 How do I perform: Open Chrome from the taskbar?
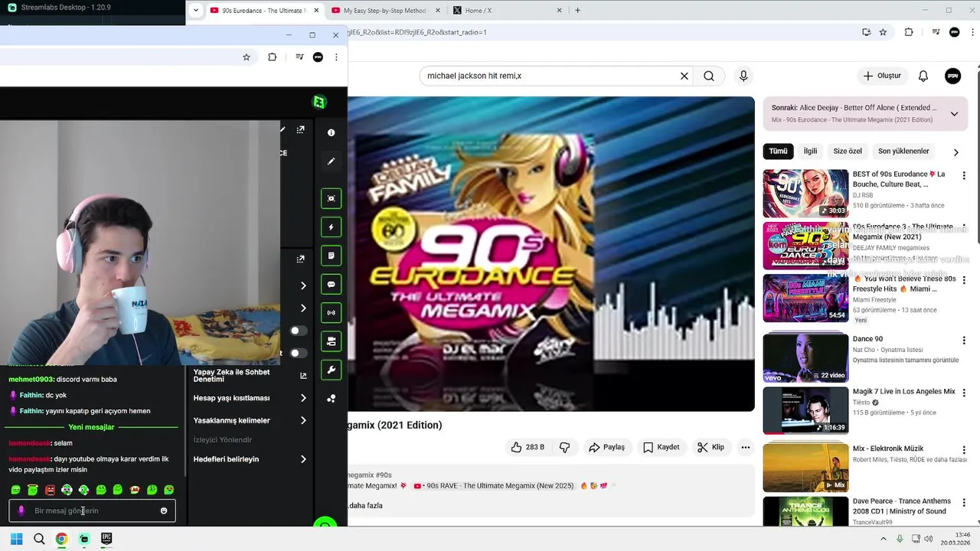click(61, 539)
